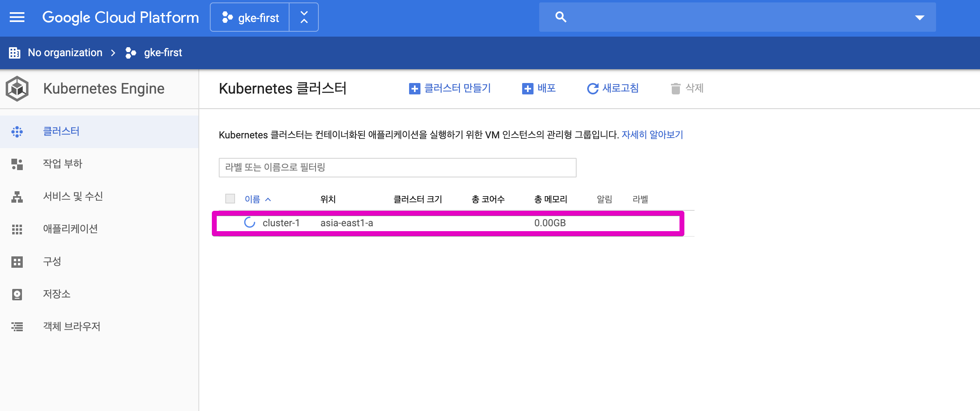Click the gke-first breadcrumb project icon

(131, 52)
